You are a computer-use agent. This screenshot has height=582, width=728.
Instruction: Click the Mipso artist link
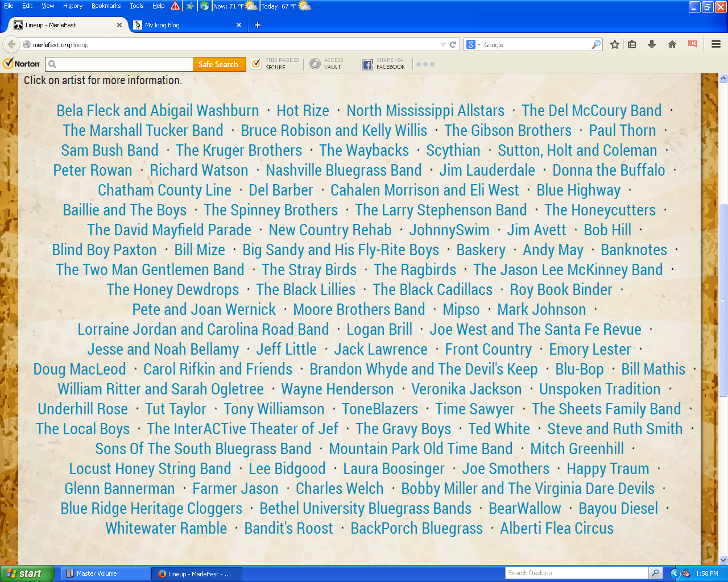(461, 309)
